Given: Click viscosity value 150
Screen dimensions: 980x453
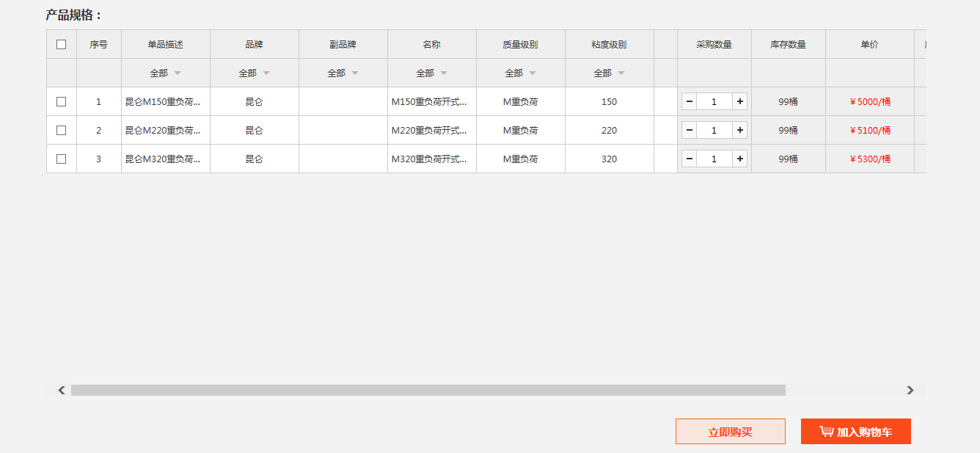Looking at the screenshot, I should tap(610, 101).
